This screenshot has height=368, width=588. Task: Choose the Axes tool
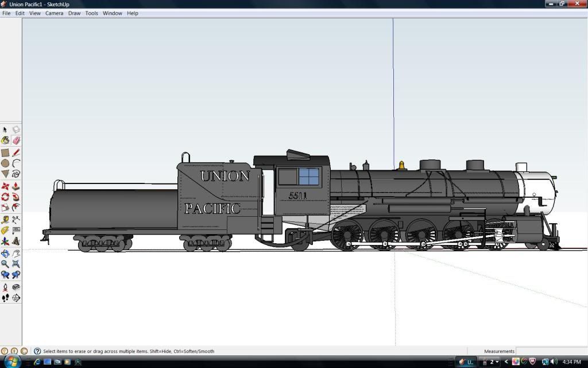tap(5, 241)
